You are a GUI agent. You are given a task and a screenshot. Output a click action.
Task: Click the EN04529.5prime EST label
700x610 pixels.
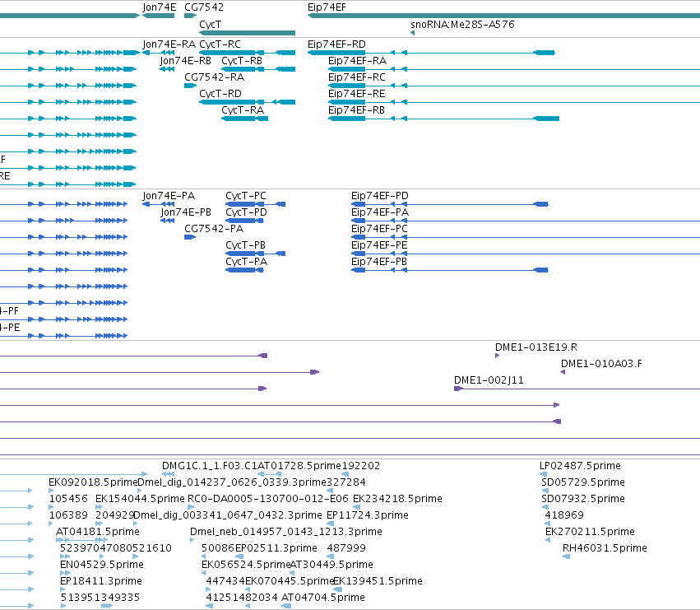click(102, 566)
